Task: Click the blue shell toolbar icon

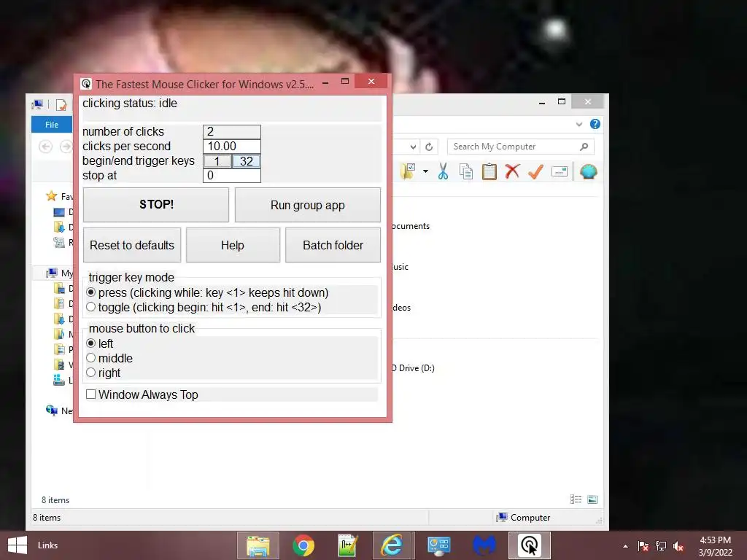Action: [x=589, y=171]
